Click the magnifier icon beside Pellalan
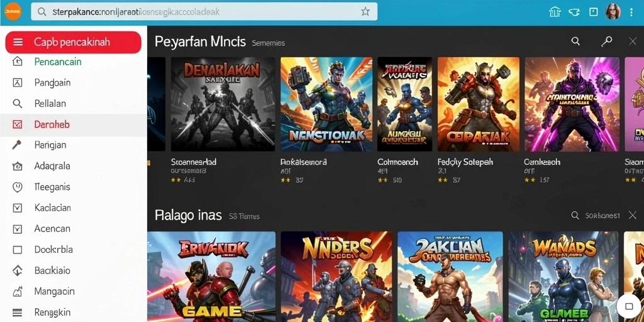This screenshot has height=322, width=644. coord(17,104)
